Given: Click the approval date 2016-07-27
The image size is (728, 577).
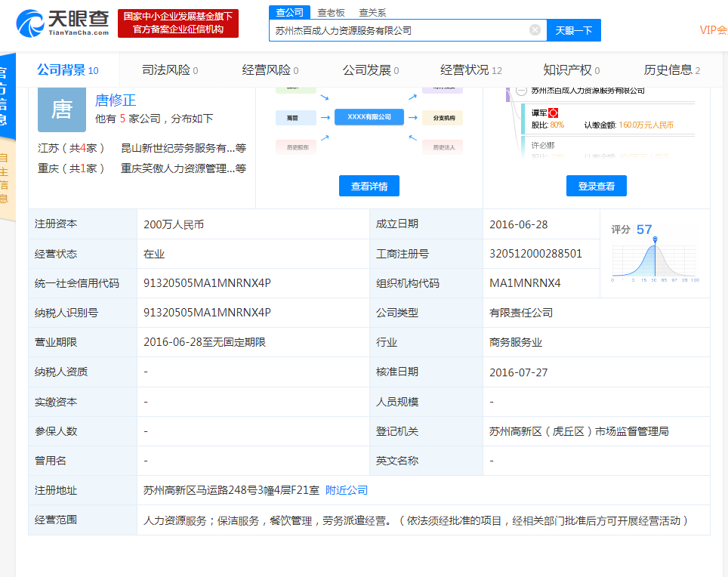Looking at the screenshot, I should pos(519,372).
